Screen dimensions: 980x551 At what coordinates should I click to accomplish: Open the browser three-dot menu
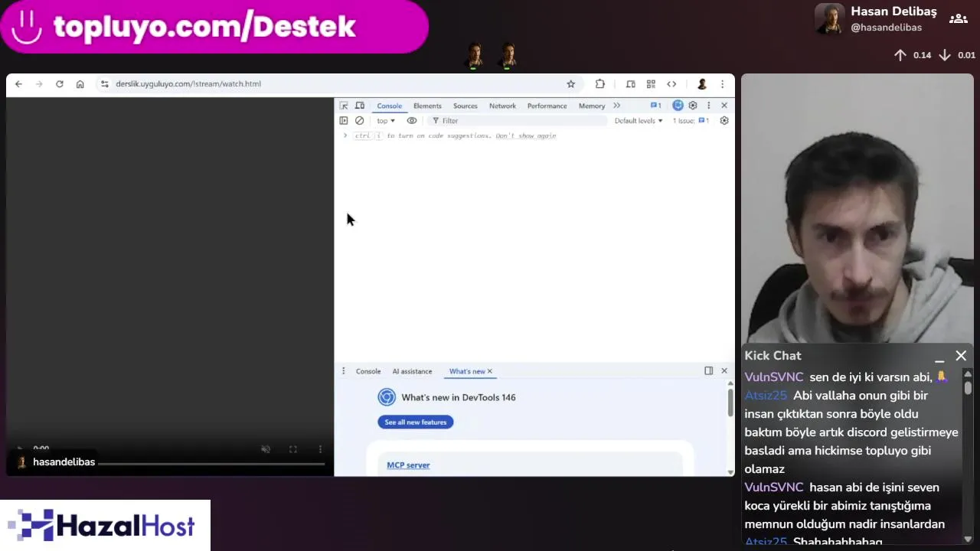722,84
